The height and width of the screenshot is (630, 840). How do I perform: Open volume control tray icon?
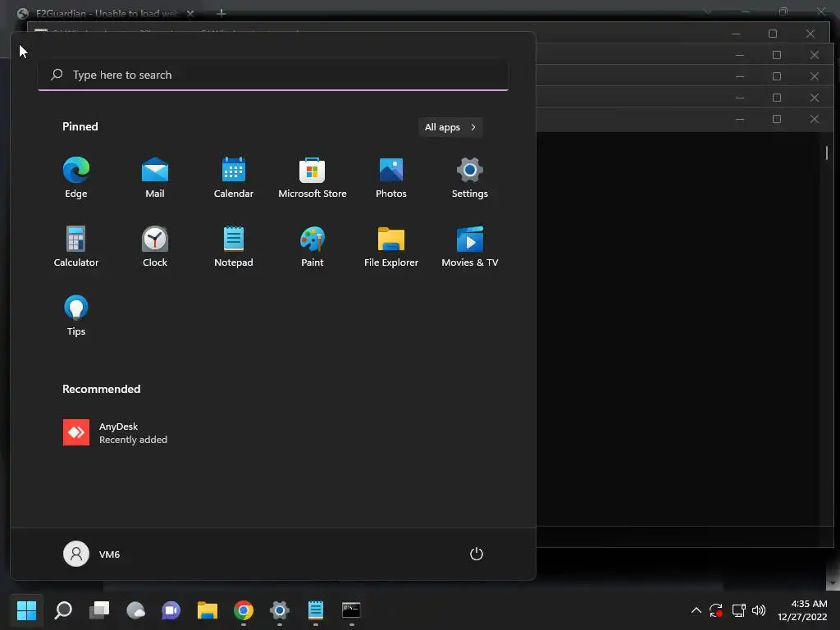pyautogui.click(x=759, y=610)
